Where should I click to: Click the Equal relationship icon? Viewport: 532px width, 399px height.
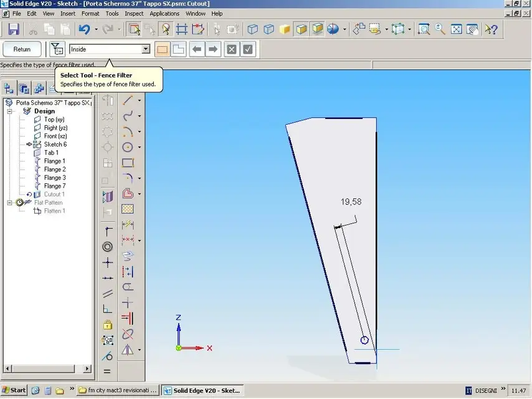tap(108, 371)
